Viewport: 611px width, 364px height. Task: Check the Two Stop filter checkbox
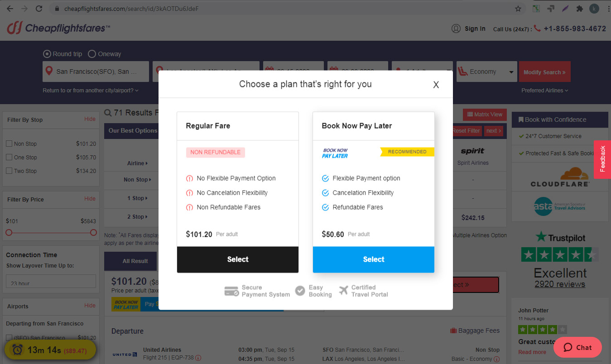pyautogui.click(x=9, y=171)
